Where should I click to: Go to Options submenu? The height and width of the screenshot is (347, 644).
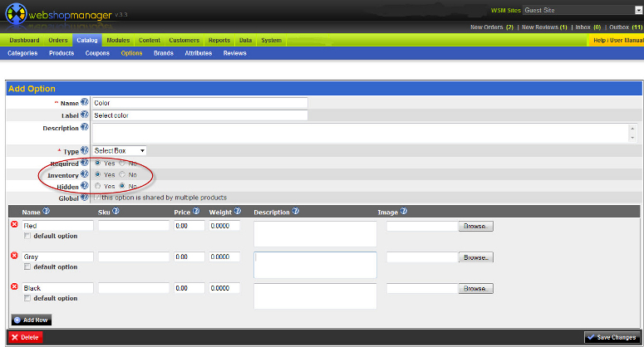[x=131, y=53]
